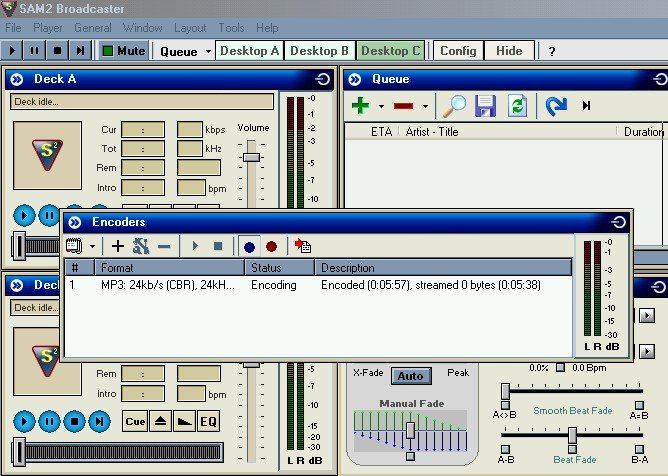The height and width of the screenshot is (476, 668).
Task: Open the General menu
Action: (x=93, y=28)
